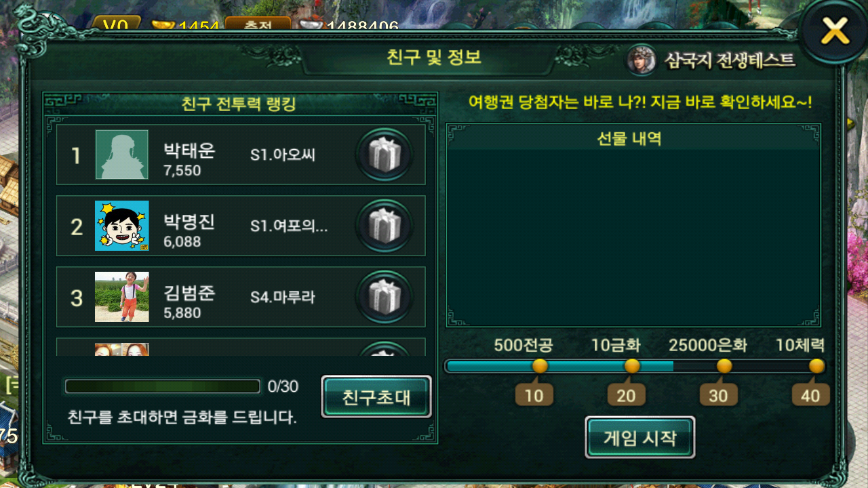Send gift to 김범준
The image size is (868, 488).
point(384,297)
